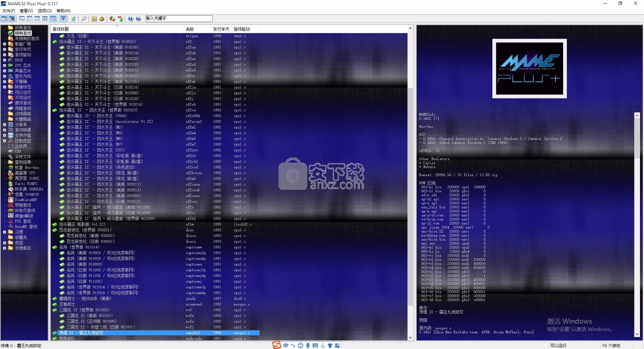The width and height of the screenshot is (644, 349).
Task: Open the 选项(O) menu
Action: pos(45,11)
